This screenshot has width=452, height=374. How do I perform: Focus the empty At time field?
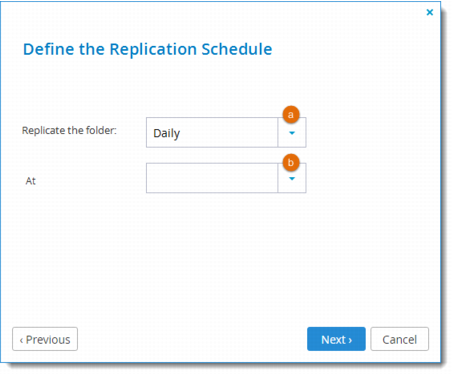[212, 178]
